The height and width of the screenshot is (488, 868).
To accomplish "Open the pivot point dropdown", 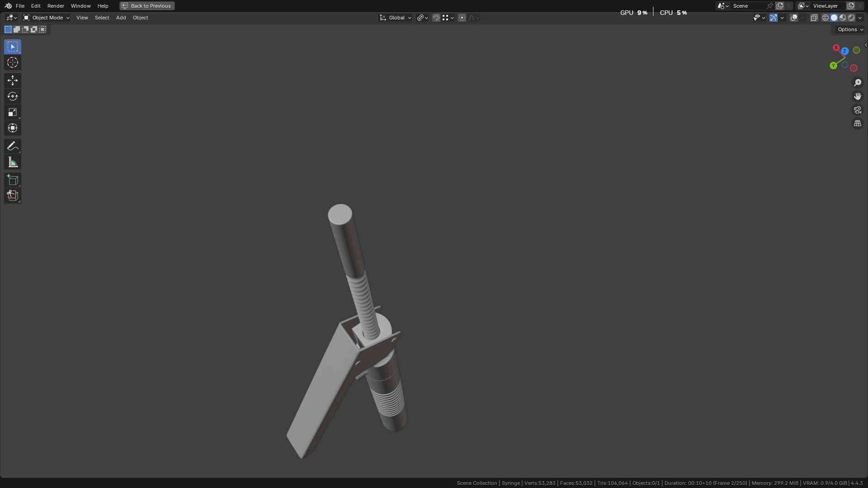I will [423, 18].
